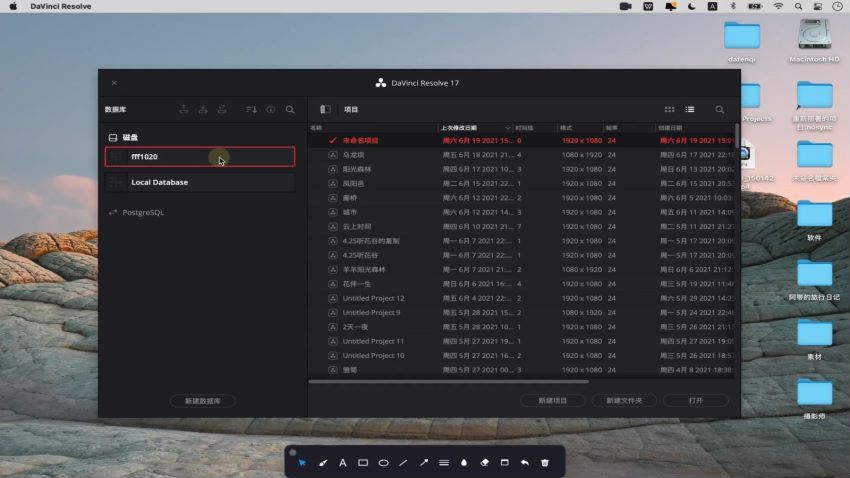Click the 新建项目 button
Image resolution: width=850 pixels, height=478 pixels.
point(553,401)
